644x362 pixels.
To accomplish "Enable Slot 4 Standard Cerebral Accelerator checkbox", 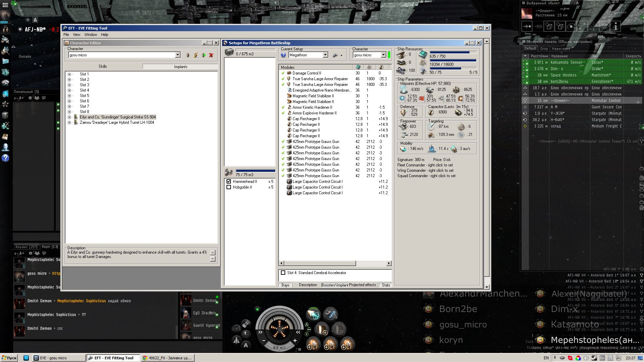I will tap(283, 273).
